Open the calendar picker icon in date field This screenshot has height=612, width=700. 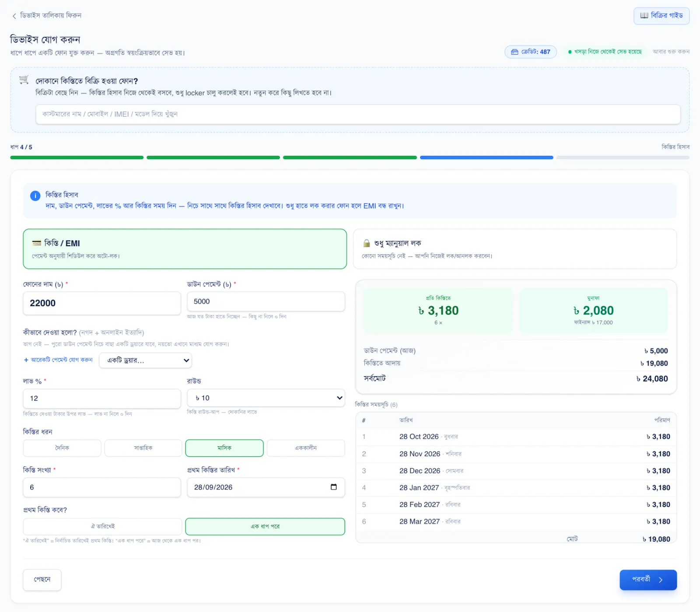click(x=334, y=487)
